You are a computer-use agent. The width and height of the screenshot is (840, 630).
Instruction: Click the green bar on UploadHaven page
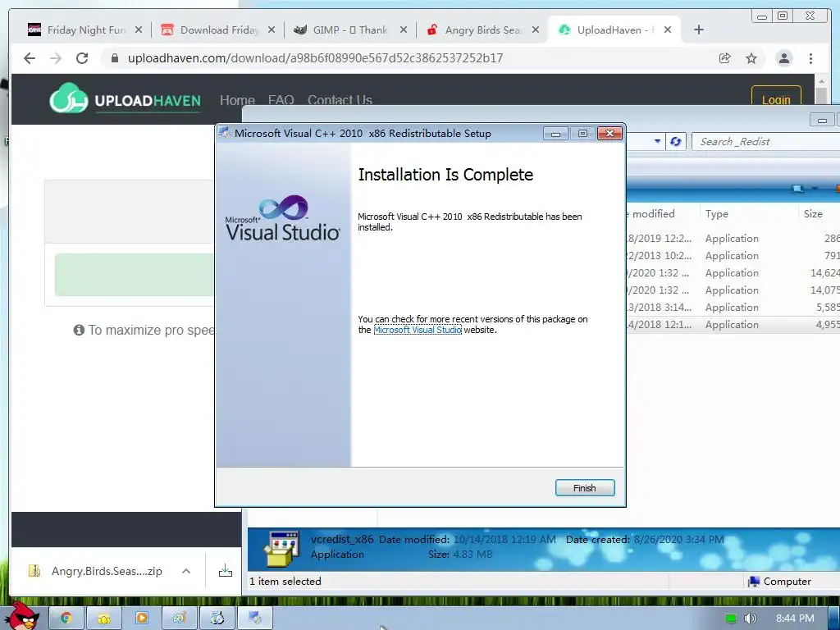pos(135,275)
